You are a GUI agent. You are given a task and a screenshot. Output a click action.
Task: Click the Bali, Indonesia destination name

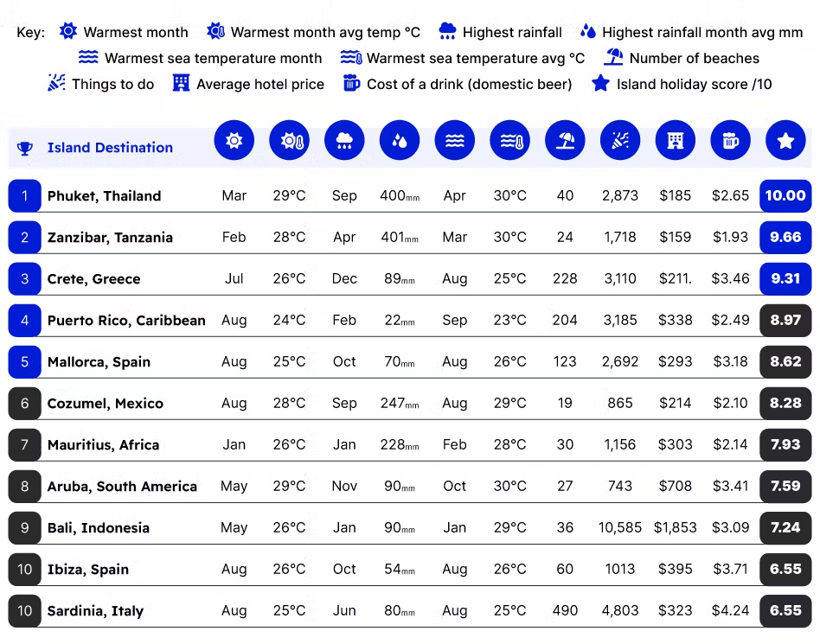click(x=99, y=528)
